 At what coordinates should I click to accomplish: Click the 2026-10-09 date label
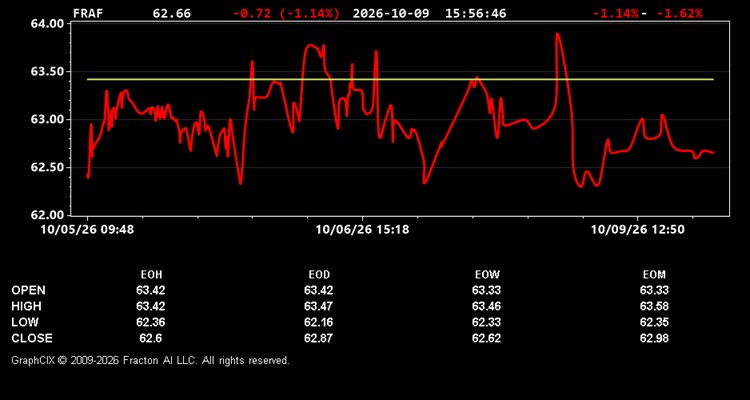click(x=392, y=13)
